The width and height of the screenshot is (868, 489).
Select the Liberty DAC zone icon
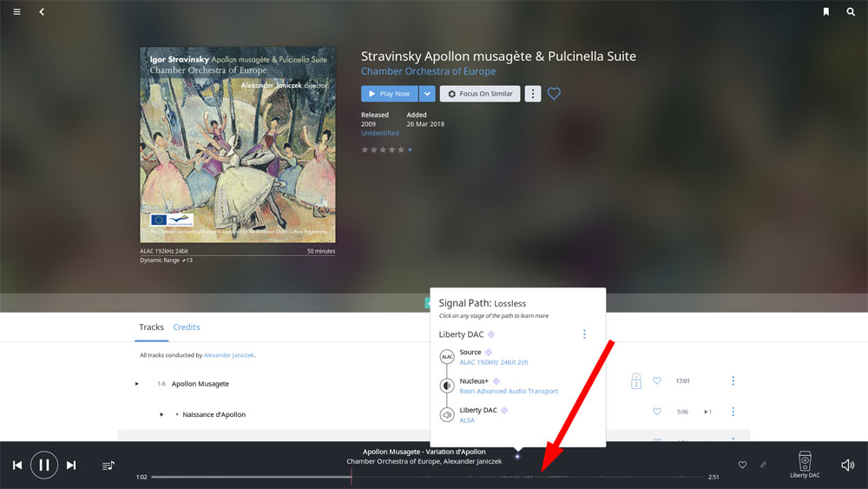[x=804, y=462]
